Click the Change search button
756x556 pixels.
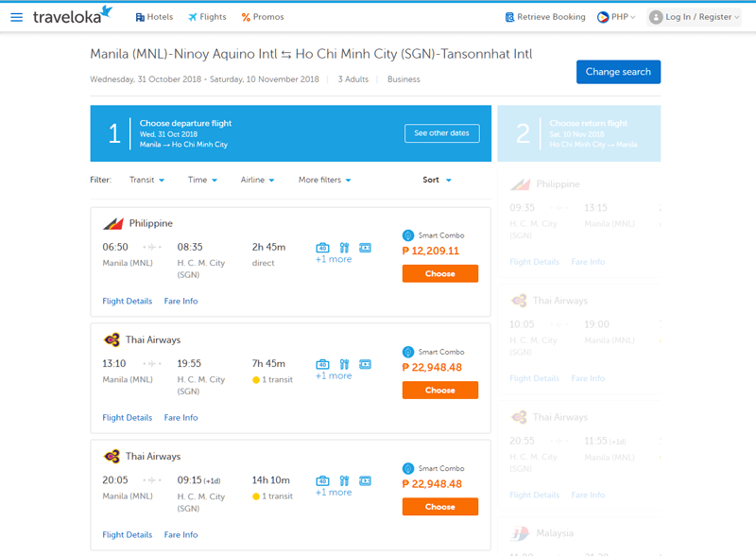[619, 72]
